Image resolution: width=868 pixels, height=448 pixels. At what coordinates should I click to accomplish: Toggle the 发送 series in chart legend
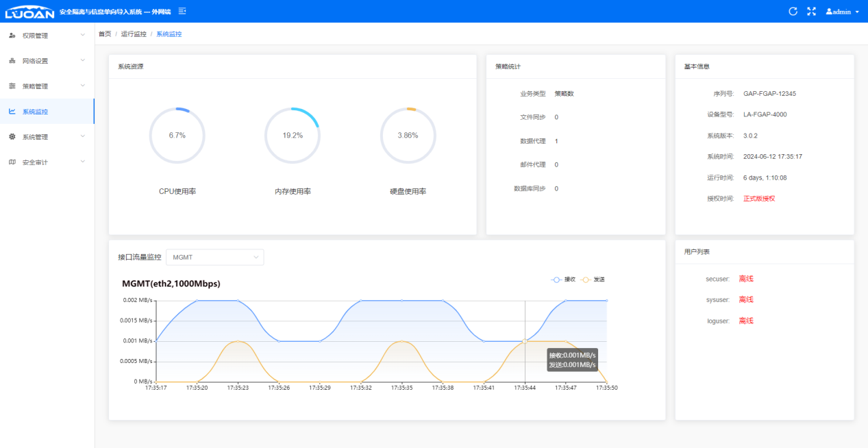593,279
